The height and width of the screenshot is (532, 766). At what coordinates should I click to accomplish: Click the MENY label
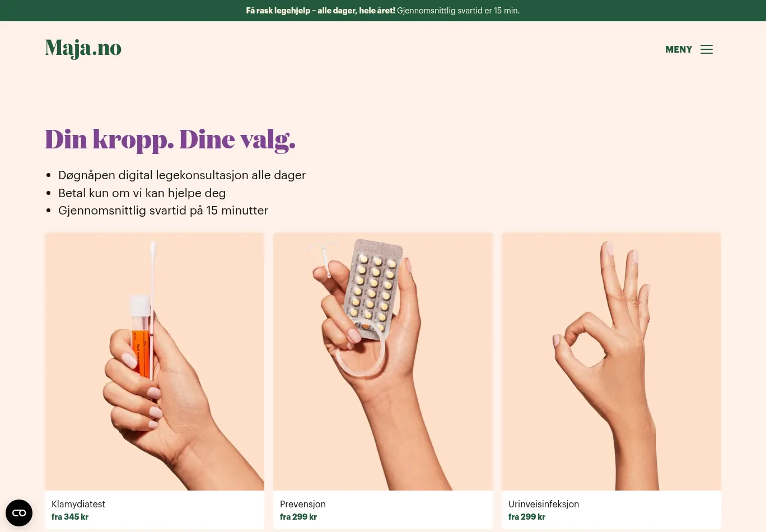[679, 49]
